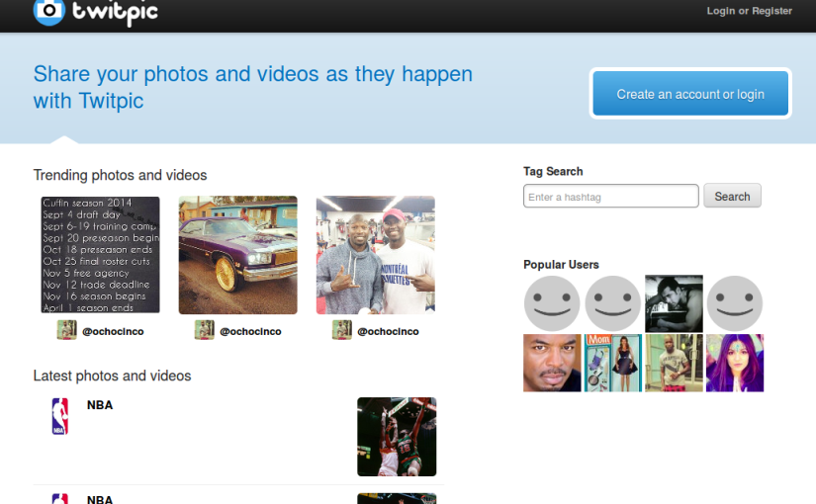Open the basketball dunk photo thumbnail
The height and width of the screenshot is (504, 816).
tap(397, 437)
